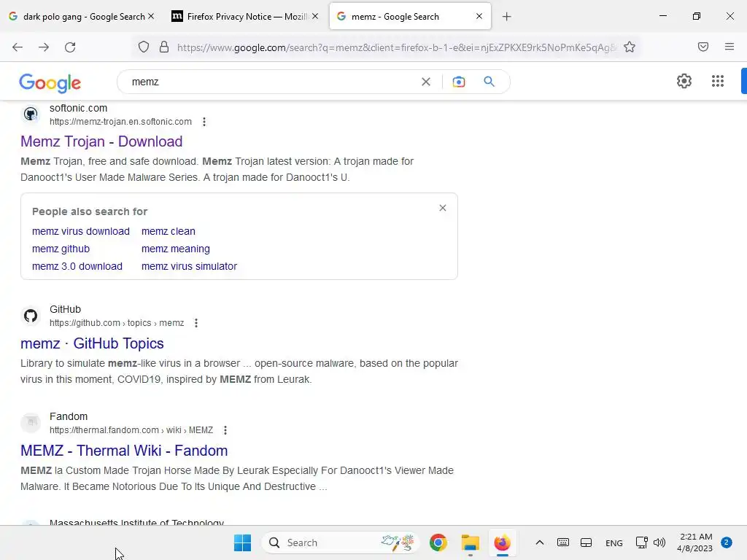This screenshot has width=747, height=560.
Task: Open the Firefox application menu
Action: (x=729, y=47)
